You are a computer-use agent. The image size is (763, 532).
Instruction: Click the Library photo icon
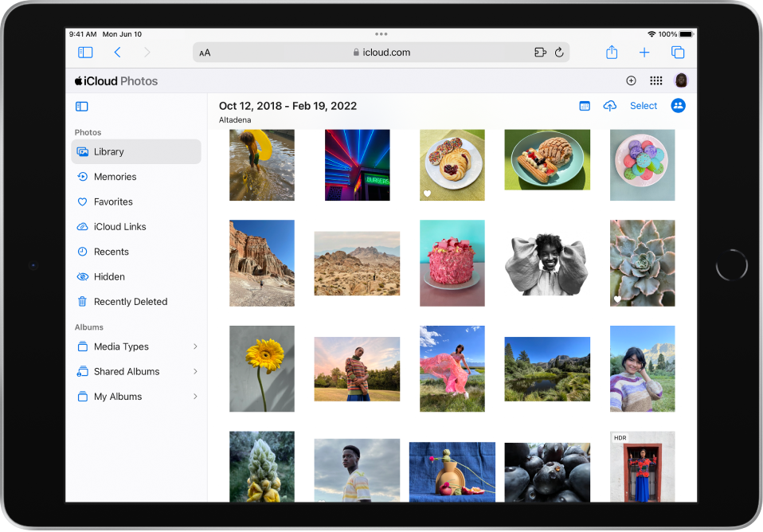pyautogui.click(x=83, y=152)
